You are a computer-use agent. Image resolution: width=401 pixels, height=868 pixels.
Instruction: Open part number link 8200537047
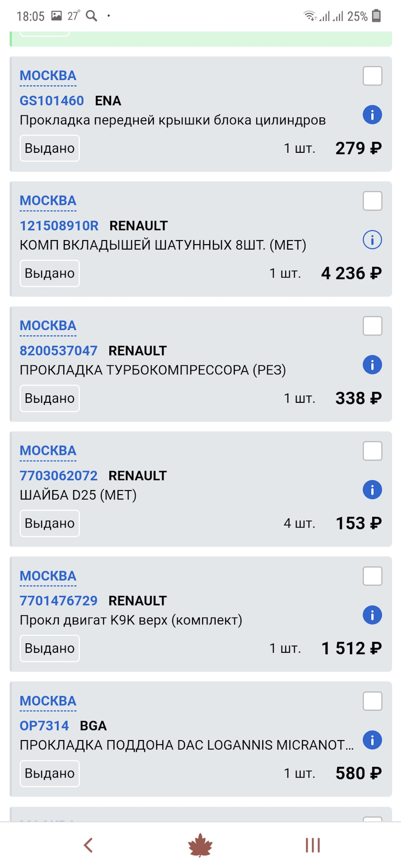pos(58,350)
